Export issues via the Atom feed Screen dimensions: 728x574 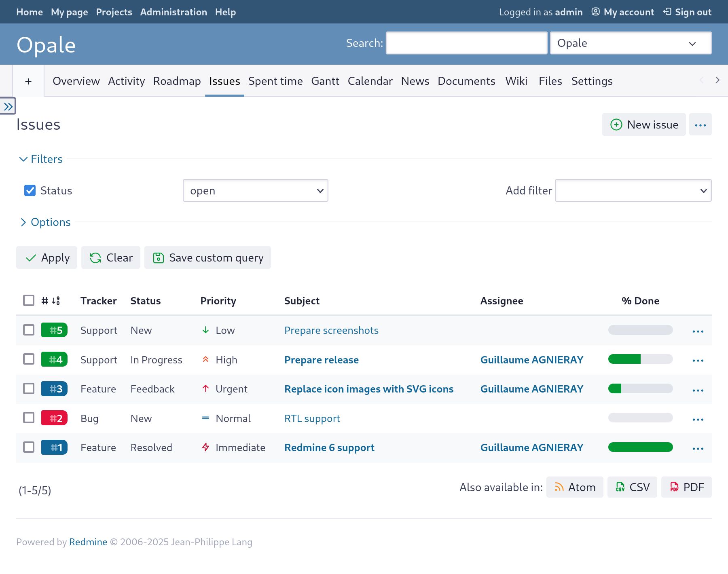tap(574, 487)
